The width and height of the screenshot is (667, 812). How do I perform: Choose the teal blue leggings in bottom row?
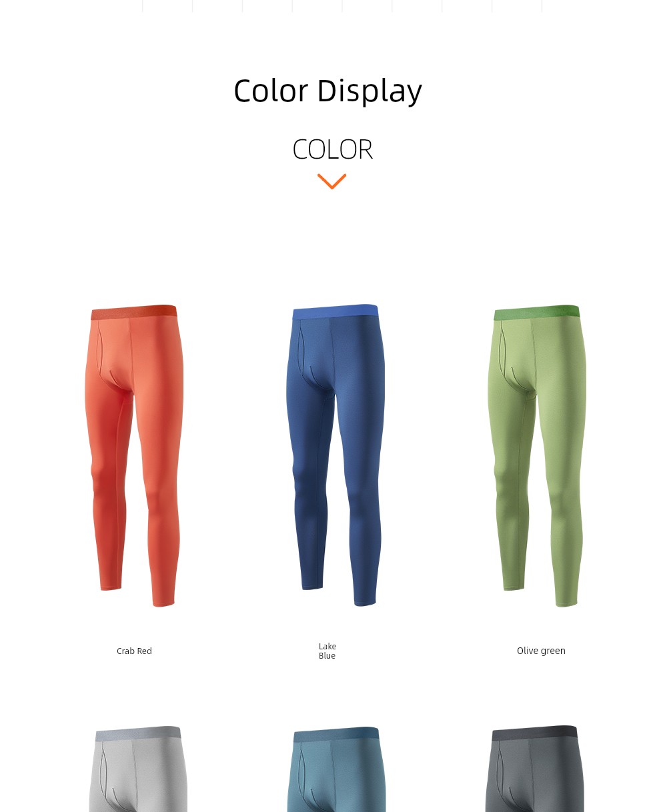pyautogui.click(x=337, y=769)
